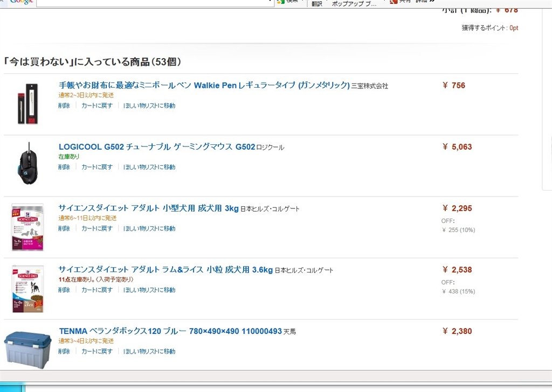Screen dimensions: 552x392
Task: Click the 通常2~3日以内に発送 shipping text
Action: (x=86, y=95)
